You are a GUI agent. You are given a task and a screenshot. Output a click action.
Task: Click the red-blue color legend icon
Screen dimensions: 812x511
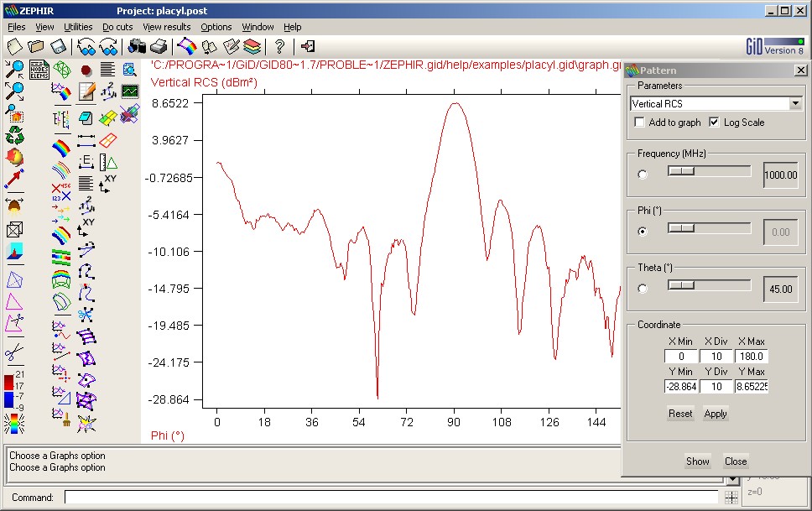pos(14,390)
